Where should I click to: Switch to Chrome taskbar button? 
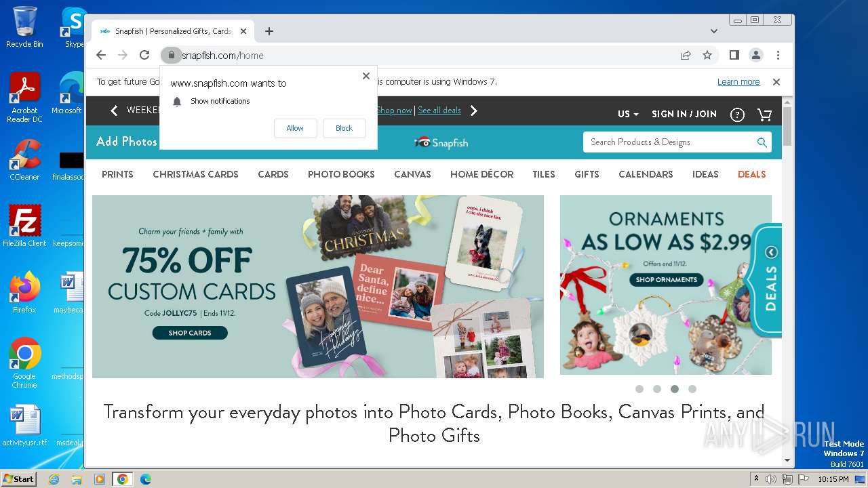(122, 479)
